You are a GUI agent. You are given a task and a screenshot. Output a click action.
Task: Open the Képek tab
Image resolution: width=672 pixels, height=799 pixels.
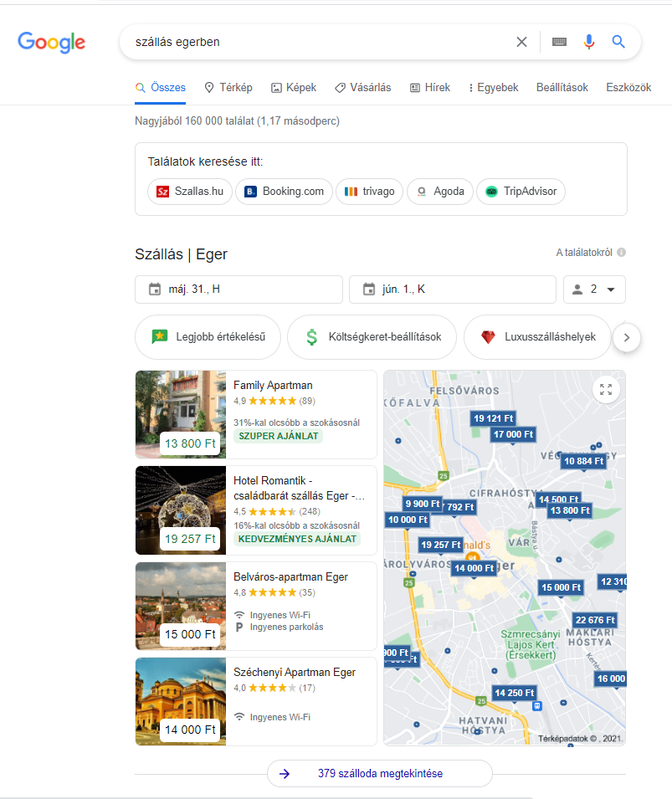pyautogui.click(x=294, y=88)
